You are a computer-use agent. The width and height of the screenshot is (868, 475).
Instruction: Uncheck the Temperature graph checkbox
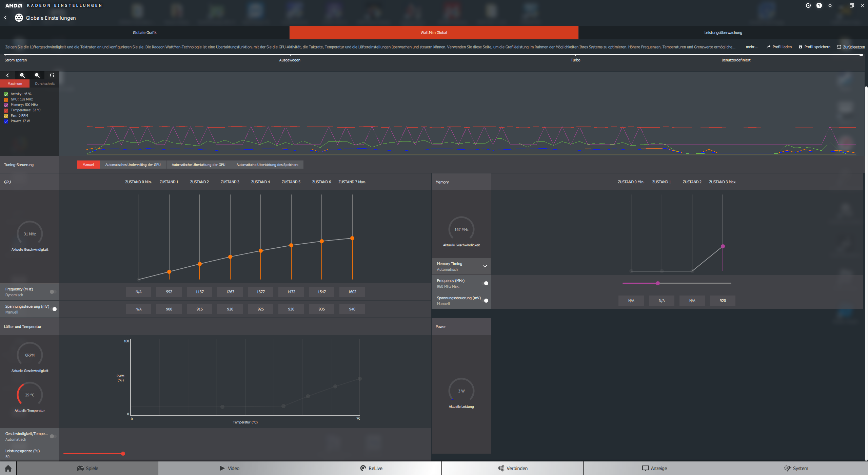(x=6, y=110)
